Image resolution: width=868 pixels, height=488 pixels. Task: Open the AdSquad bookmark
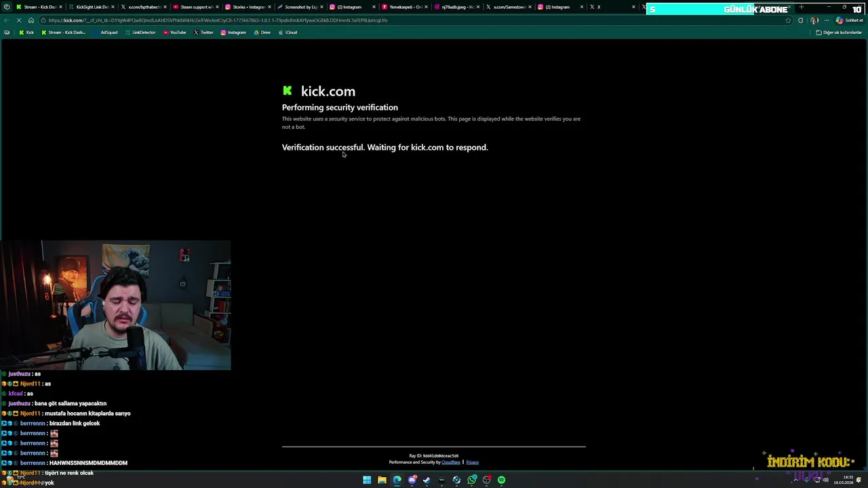click(x=105, y=33)
